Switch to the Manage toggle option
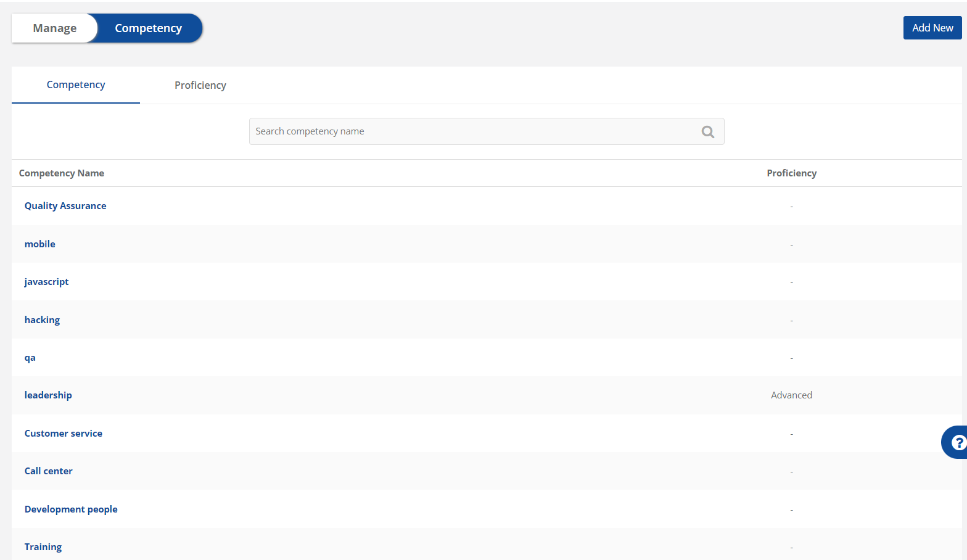This screenshot has width=967, height=560. [55, 28]
